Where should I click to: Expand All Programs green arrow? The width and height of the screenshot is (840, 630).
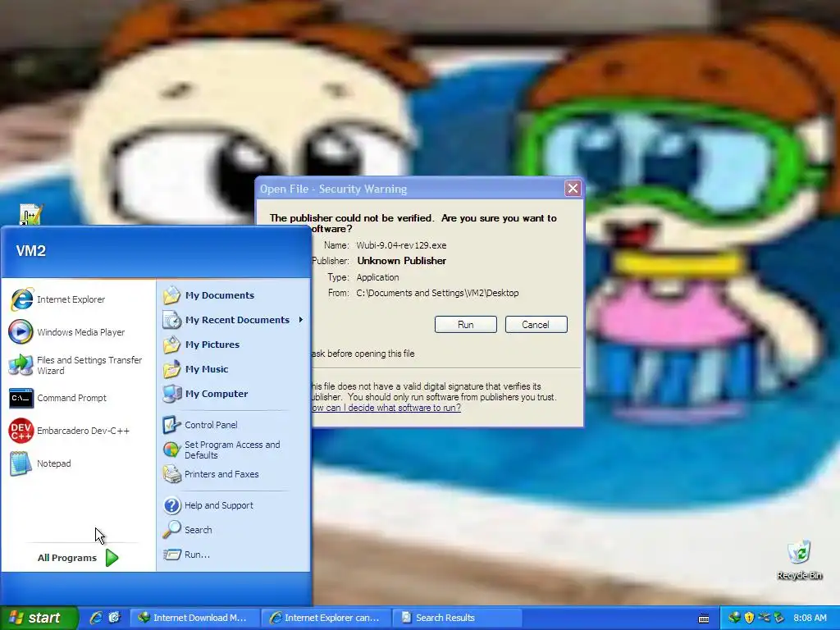pyautogui.click(x=112, y=558)
